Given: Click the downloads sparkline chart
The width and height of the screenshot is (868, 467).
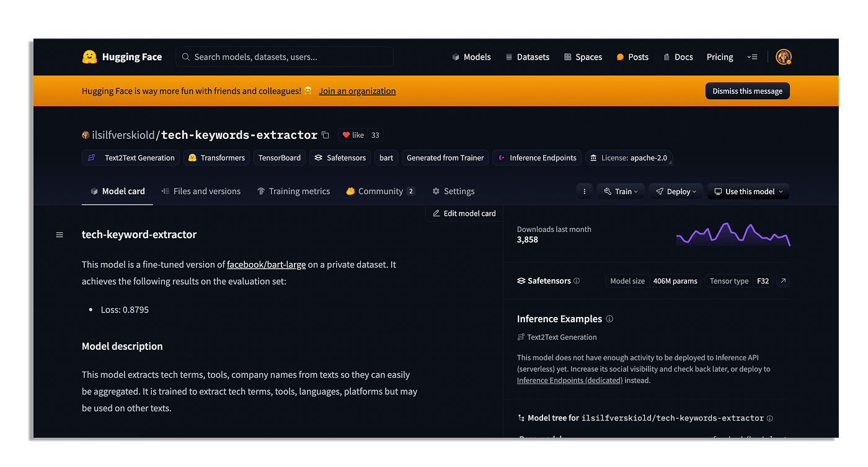Looking at the screenshot, I should point(733,234).
